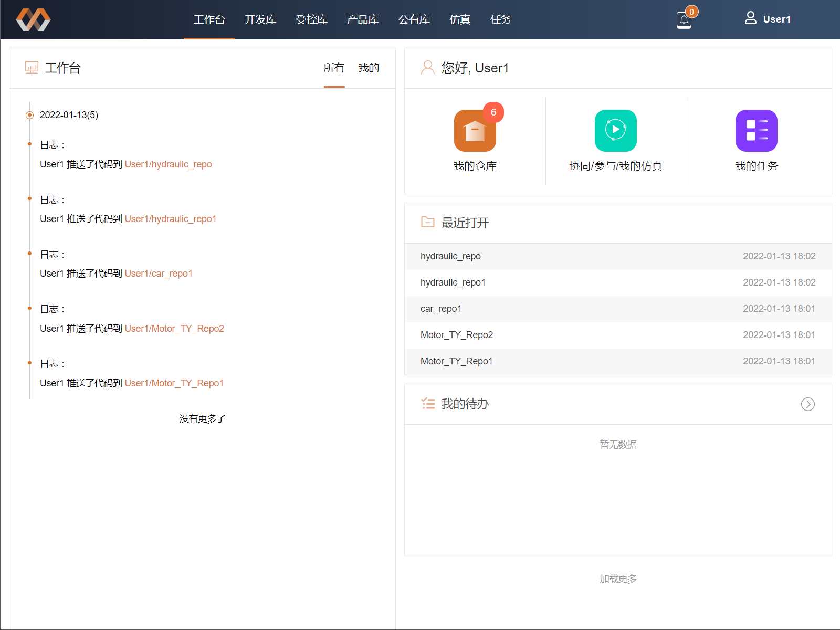
Task: Open the 开发库 nav item
Action: [260, 19]
